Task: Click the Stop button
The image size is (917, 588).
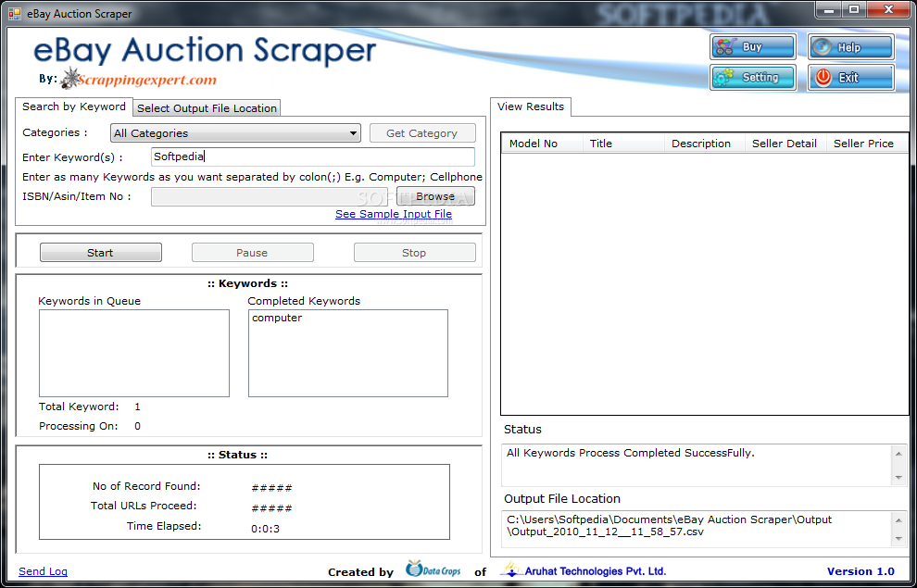Action: coord(414,253)
